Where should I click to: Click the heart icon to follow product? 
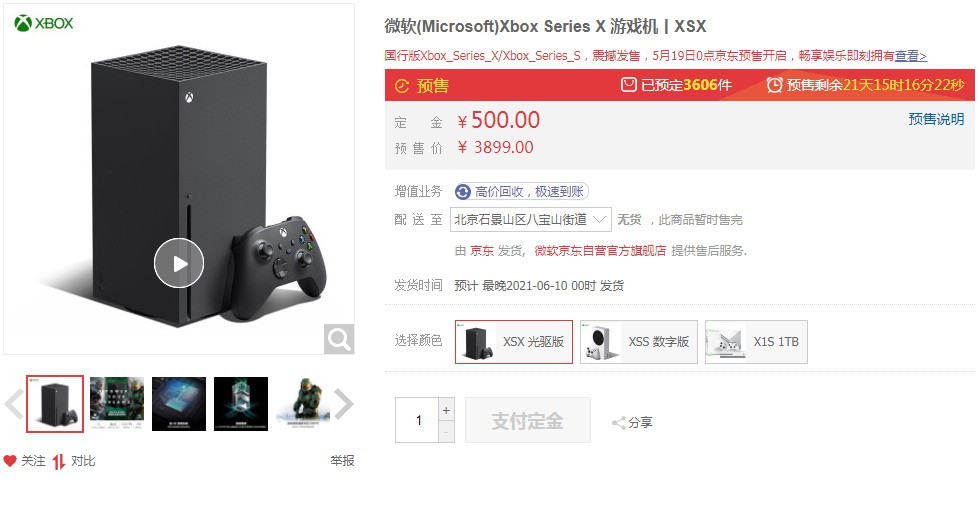[x=10, y=461]
